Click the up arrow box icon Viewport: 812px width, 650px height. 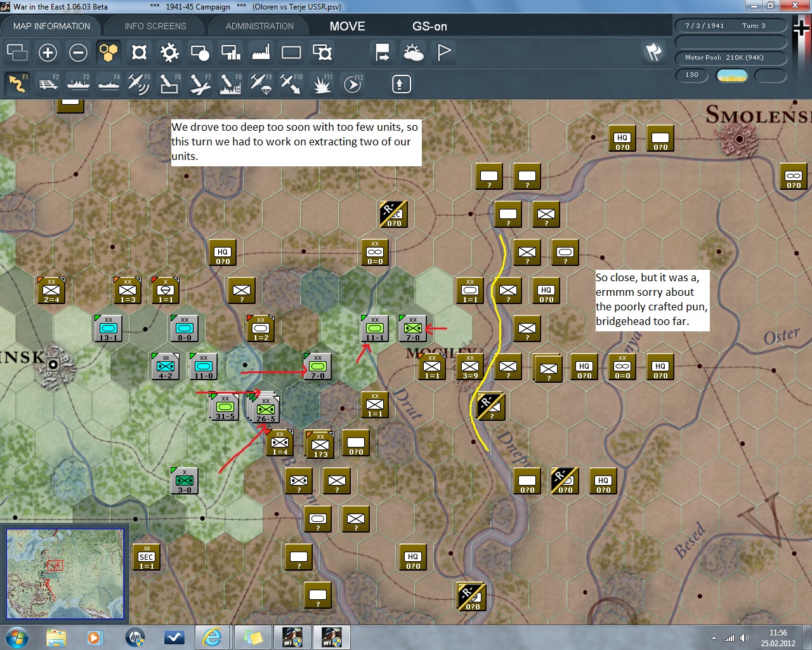tap(401, 84)
